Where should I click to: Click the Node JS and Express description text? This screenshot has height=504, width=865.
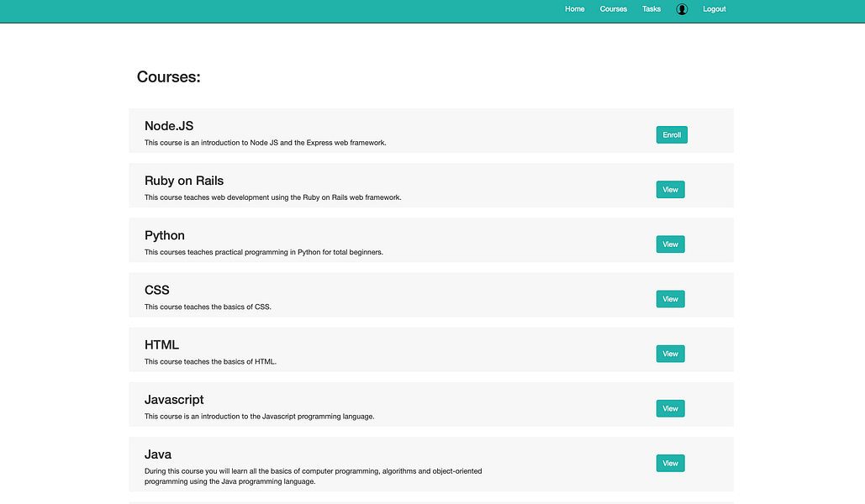point(266,142)
